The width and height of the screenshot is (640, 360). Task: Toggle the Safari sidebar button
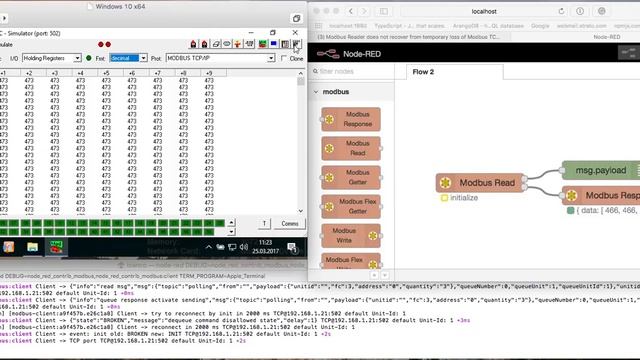[x=384, y=11]
